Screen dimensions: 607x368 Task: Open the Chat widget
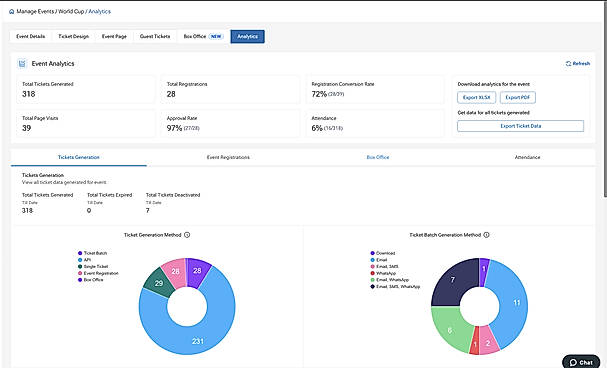581,362
